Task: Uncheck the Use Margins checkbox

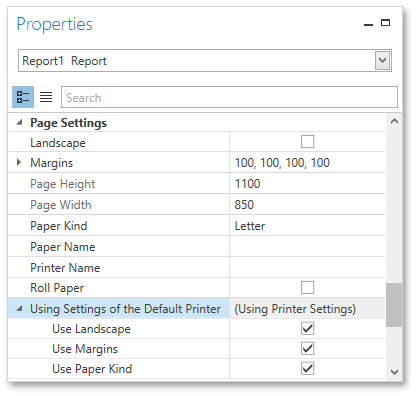Action: click(x=307, y=349)
